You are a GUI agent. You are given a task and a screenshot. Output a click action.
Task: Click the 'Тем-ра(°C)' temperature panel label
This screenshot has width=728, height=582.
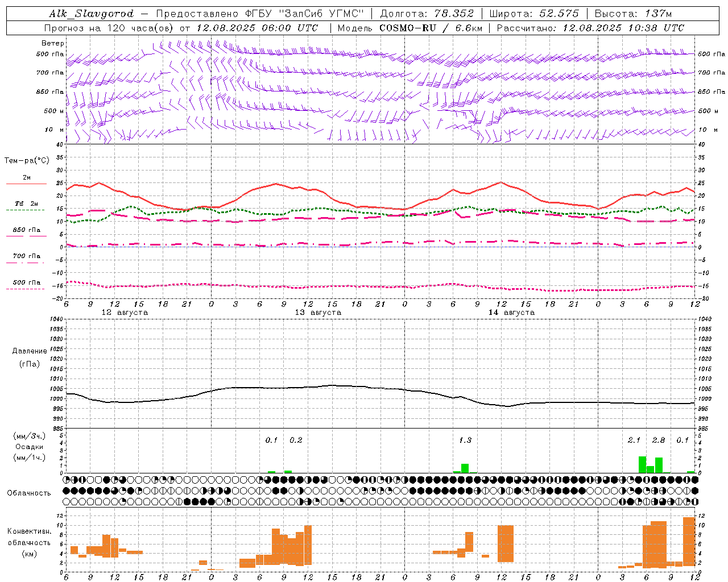pyautogui.click(x=27, y=161)
